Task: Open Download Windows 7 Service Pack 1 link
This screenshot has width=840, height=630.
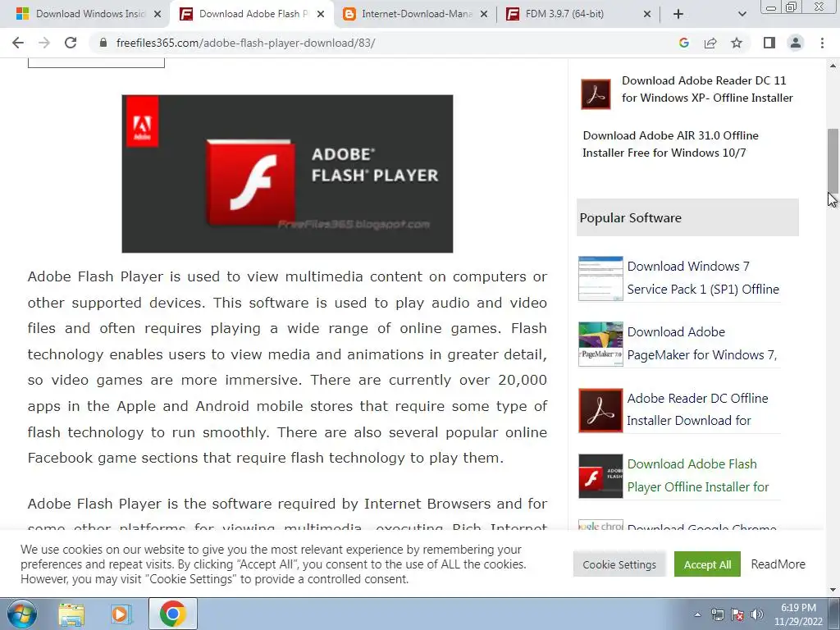Action: pyautogui.click(x=703, y=277)
